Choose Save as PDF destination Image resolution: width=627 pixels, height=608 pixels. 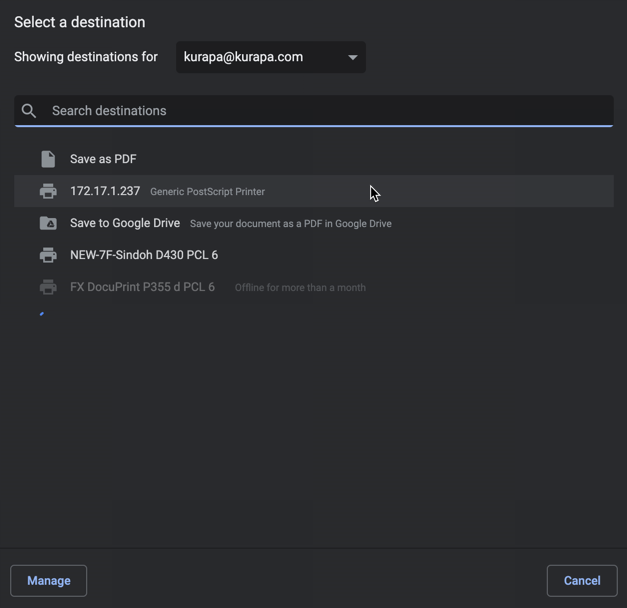103,159
